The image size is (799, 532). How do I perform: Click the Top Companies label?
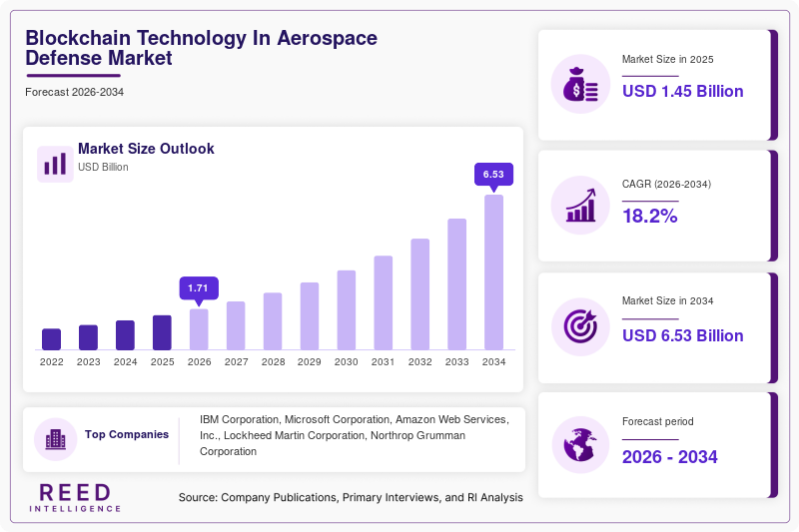pos(127,434)
